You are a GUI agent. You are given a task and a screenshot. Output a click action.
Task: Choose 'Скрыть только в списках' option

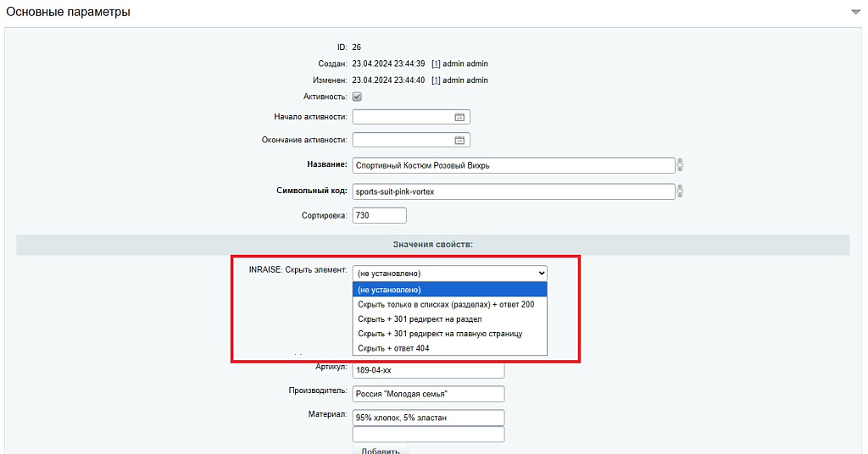pyautogui.click(x=449, y=304)
